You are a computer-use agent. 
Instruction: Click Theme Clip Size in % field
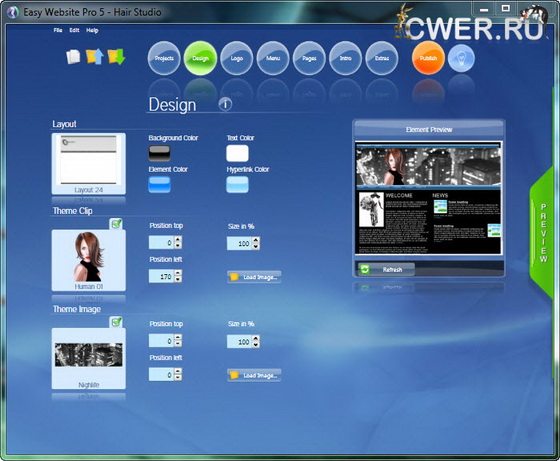tap(239, 243)
